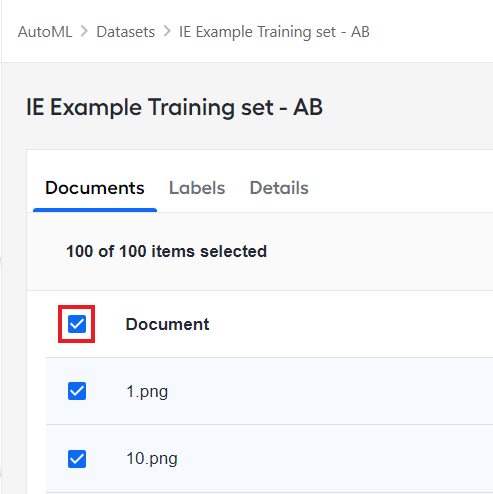Click blank area of the 10.png row
The width and height of the screenshot is (493, 494).
click(333, 459)
